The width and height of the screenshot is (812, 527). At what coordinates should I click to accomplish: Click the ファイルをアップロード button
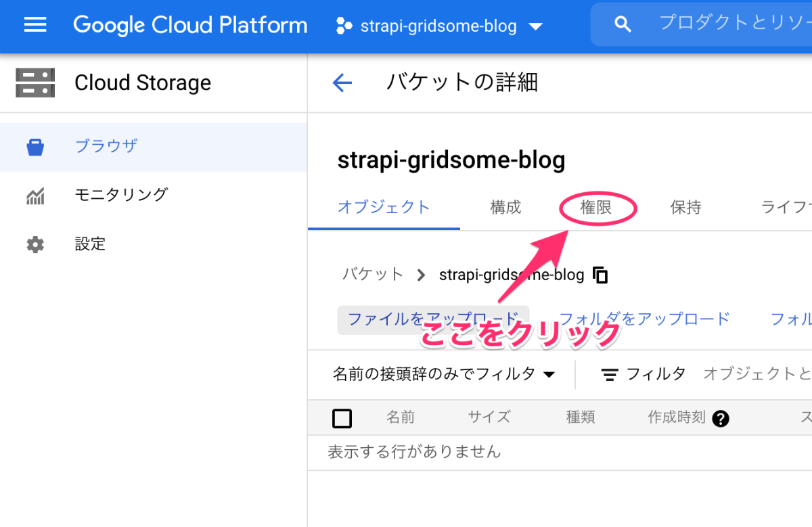click(433, 319)
